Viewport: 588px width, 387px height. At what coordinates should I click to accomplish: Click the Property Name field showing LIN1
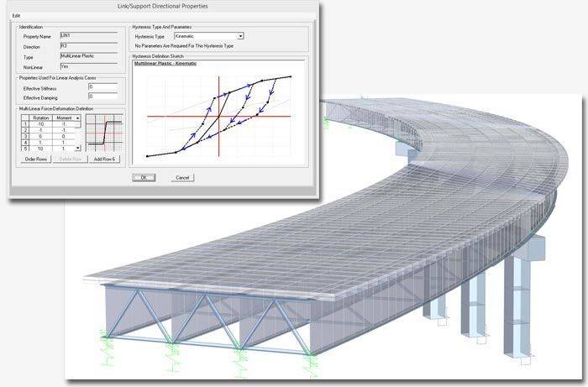click(x=89, y=36)
